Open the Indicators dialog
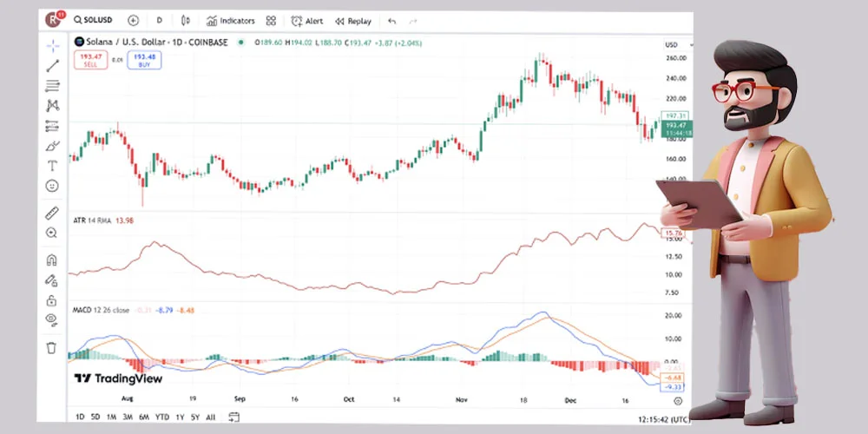The height and width of the screenshot is (434, 868). (231, 21)
